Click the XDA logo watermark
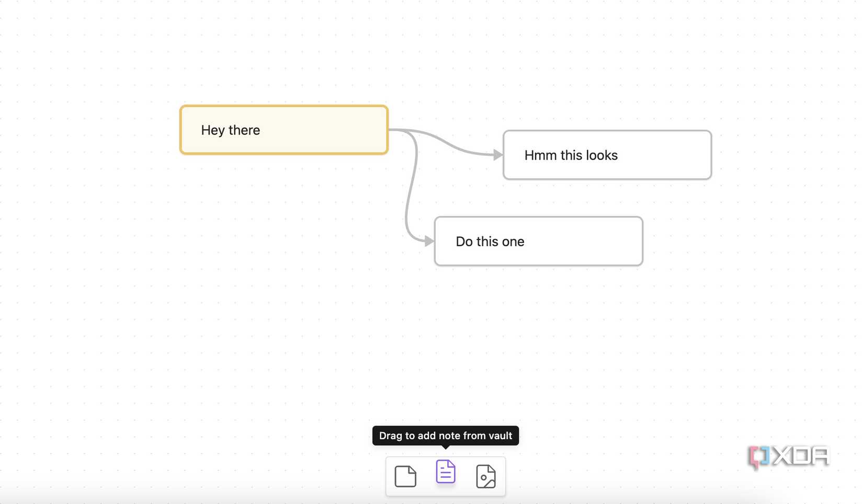This screenshot has height=504, width=863. click(x=787, y=456)
